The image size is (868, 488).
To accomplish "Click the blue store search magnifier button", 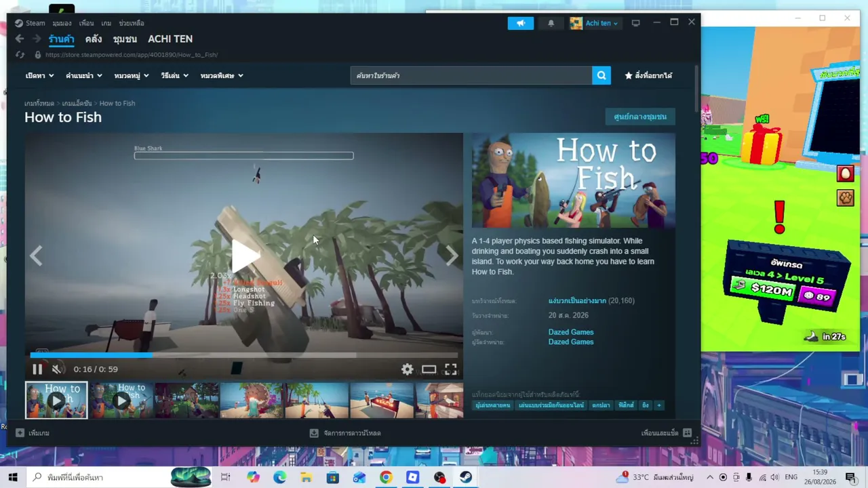I will pyautogui.click(x=601, y=75).
